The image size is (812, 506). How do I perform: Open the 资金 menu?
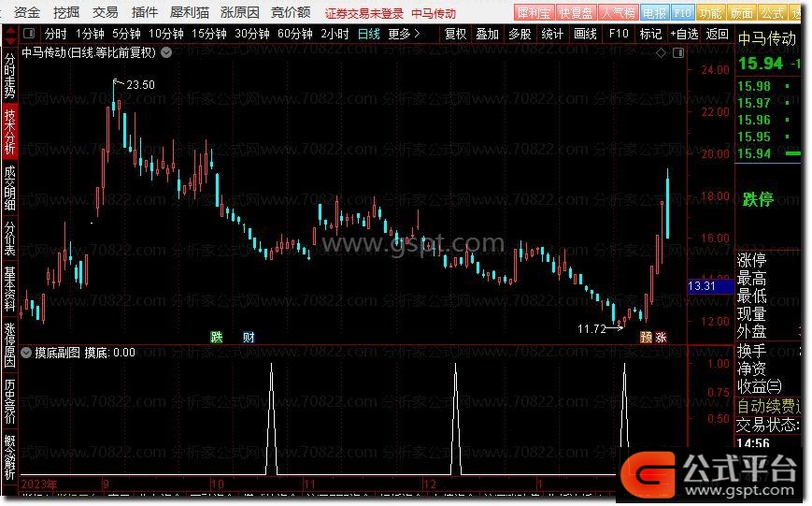[27, 12]
